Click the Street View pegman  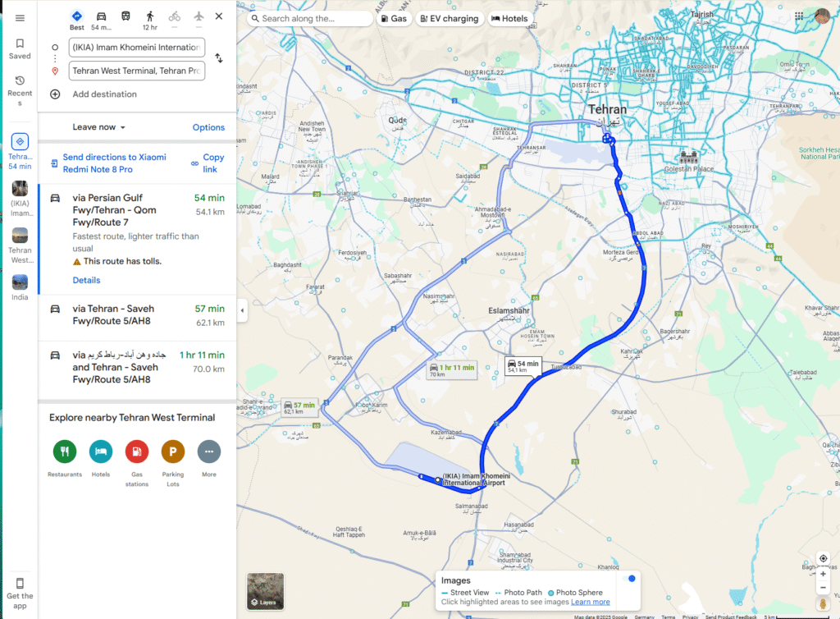tap(823, 604)
